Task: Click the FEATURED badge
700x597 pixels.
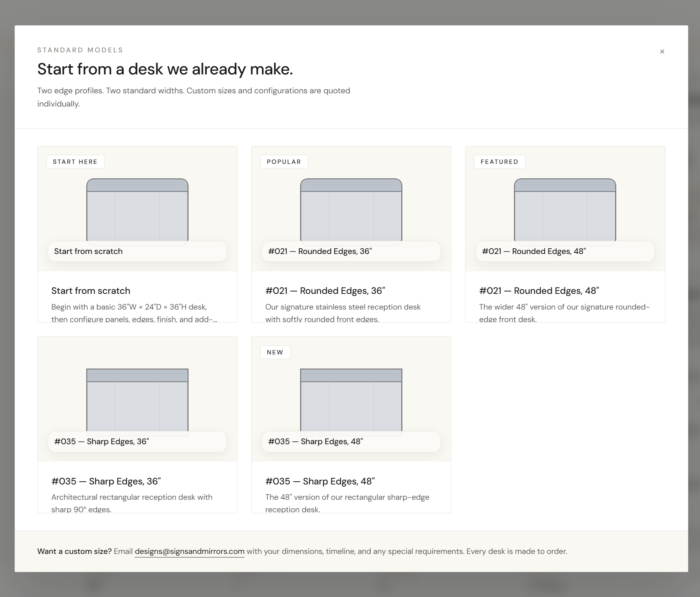Action: click(499, 162)
